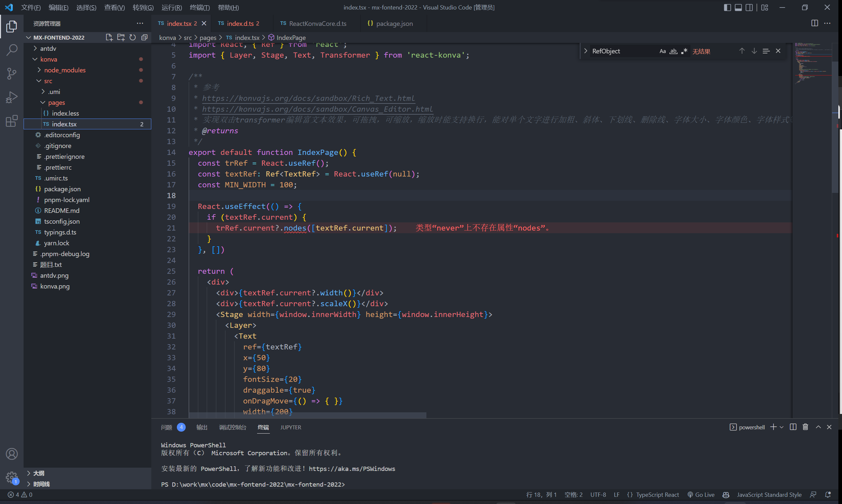Image resolution: width=842 pixels, height=504 pixels.
Task: Open the Run and Debug view
Action: pos(11,97)
